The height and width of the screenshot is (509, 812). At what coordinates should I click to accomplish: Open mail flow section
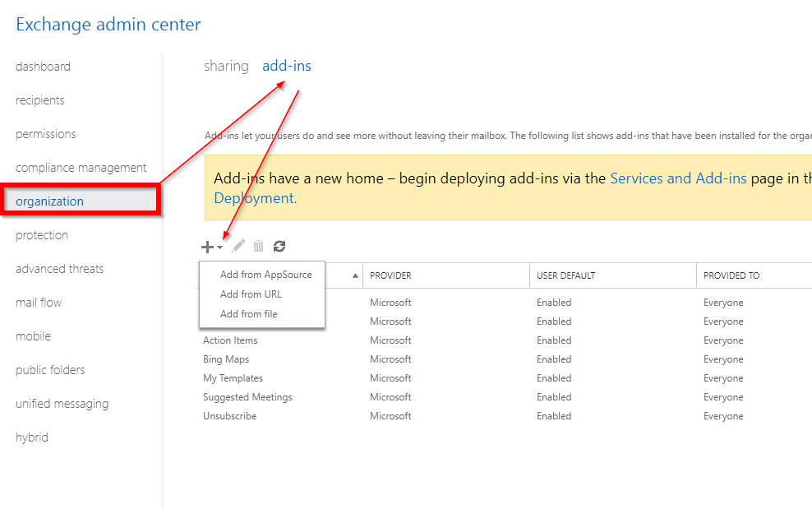click(39, 303)
